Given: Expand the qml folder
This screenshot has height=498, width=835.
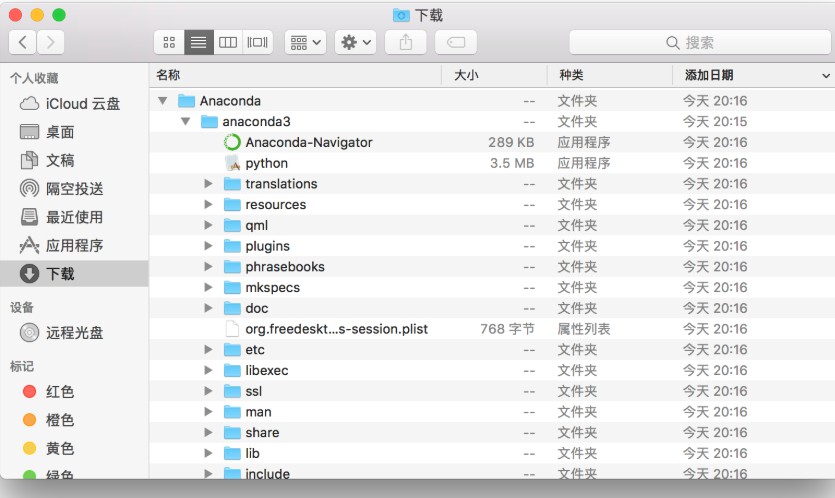Looking at the screenshot, I should pyautogui.click(x=208, y=225).
